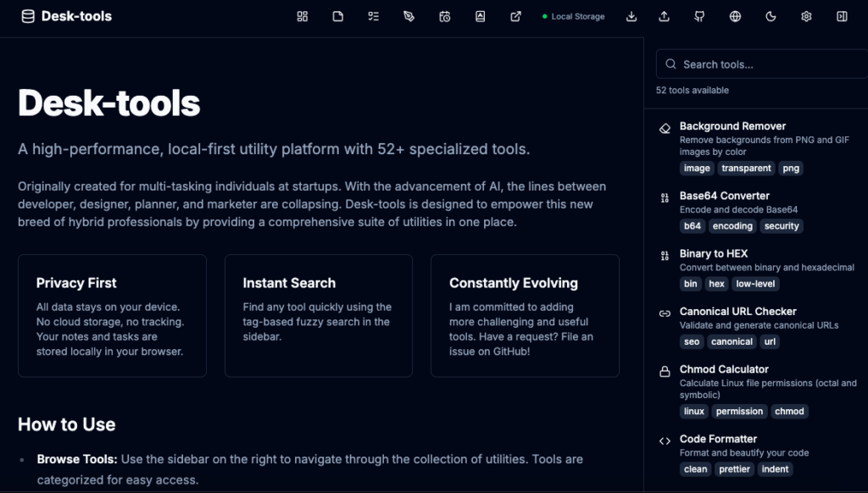The image size is (868, 493).
Task: Open the settings gear icon
Action: point(806,16)
